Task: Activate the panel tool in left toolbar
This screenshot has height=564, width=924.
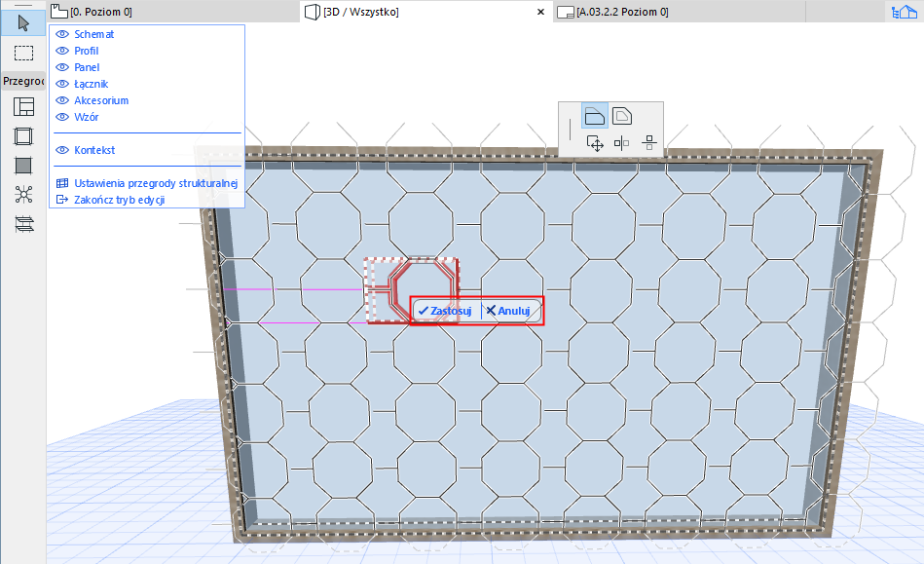Action: (x=22, y=165)
